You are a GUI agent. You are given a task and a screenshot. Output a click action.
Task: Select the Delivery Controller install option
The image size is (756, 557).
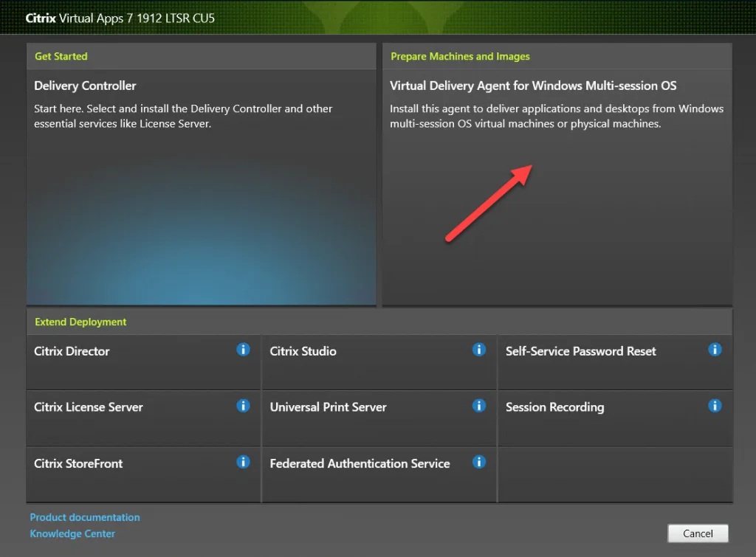pos(202,187)
